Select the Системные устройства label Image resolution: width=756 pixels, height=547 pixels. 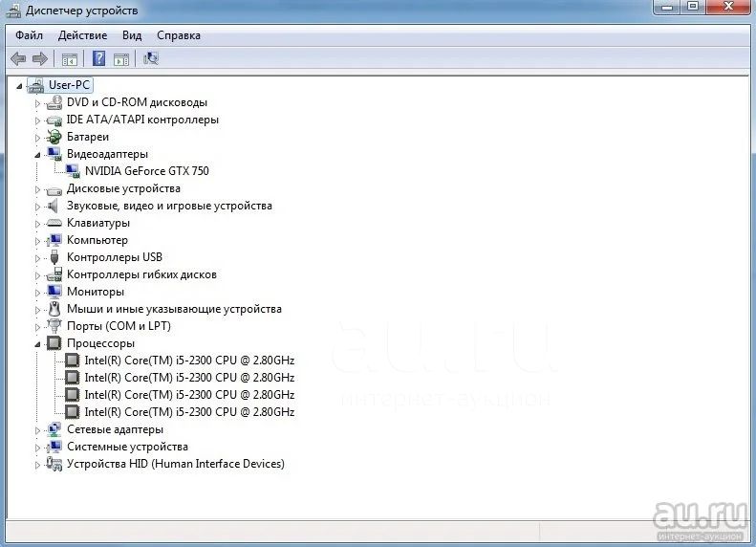point(127,447)
